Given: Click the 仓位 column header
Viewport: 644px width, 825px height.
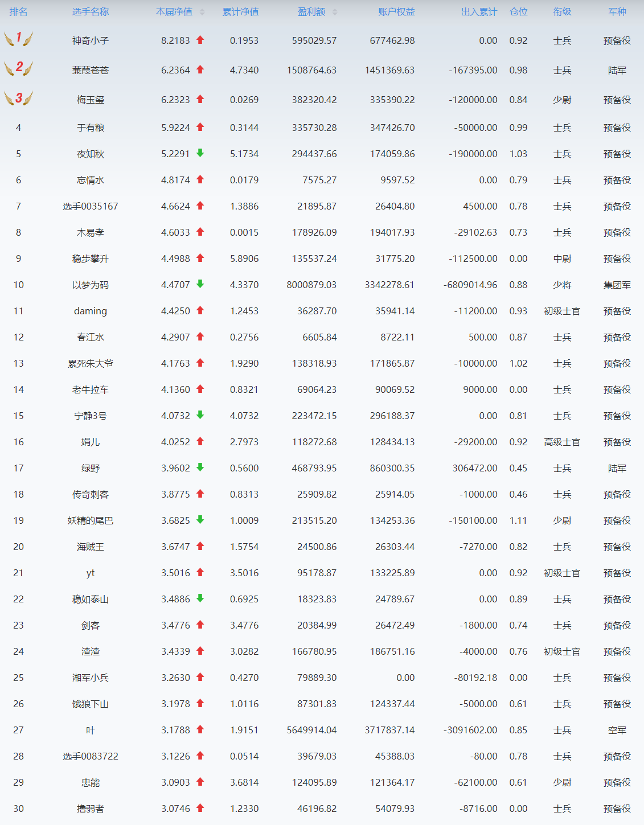Looking at the screenshot, I should click(x=518, y=12).
